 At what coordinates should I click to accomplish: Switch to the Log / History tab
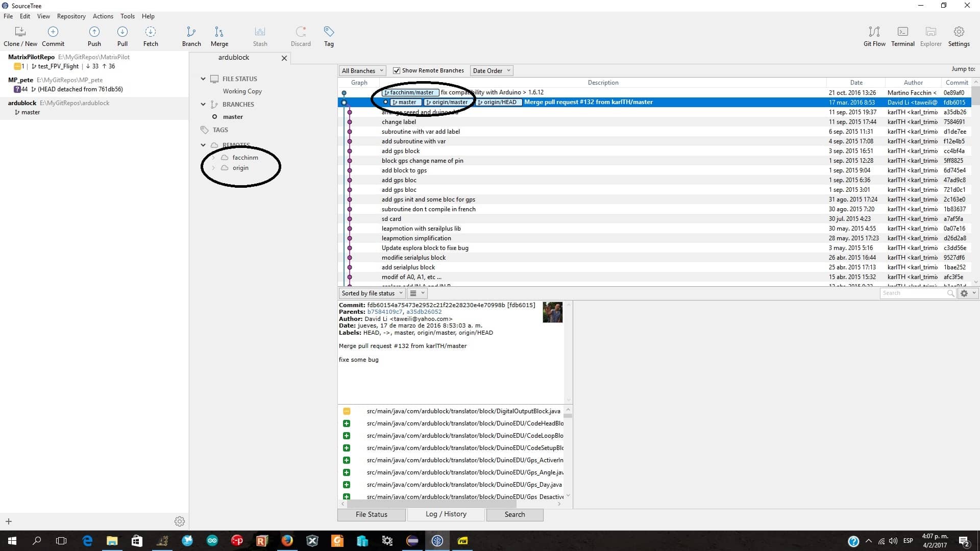(446, 514)
